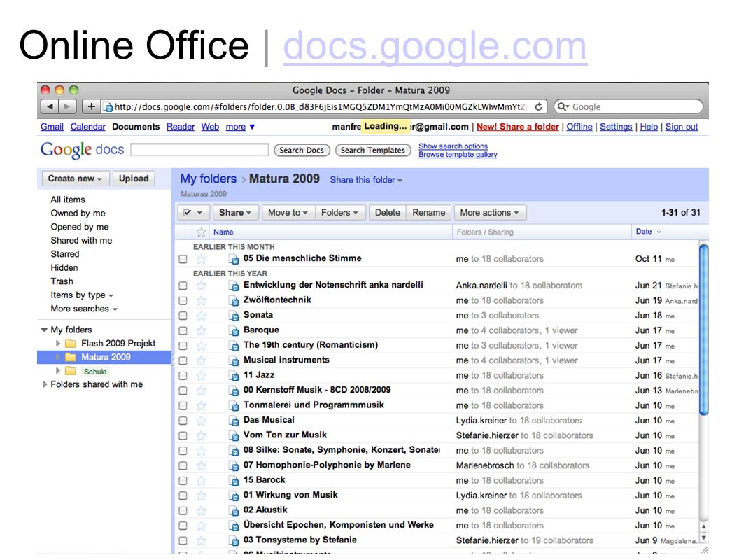The width and height of the screenshot is (746, 560).
Task: Toggle the select-all checkbox in the toolbar
Action: (187, 213)
